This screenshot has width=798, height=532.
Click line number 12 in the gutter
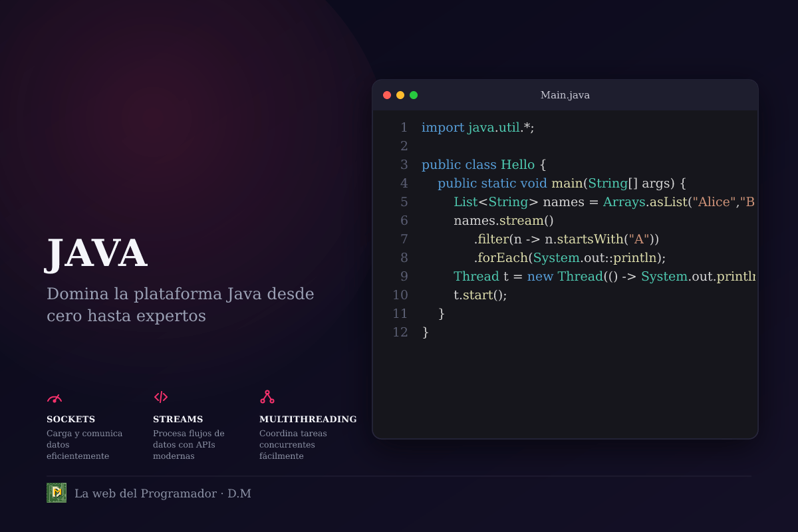coord(400,332)
